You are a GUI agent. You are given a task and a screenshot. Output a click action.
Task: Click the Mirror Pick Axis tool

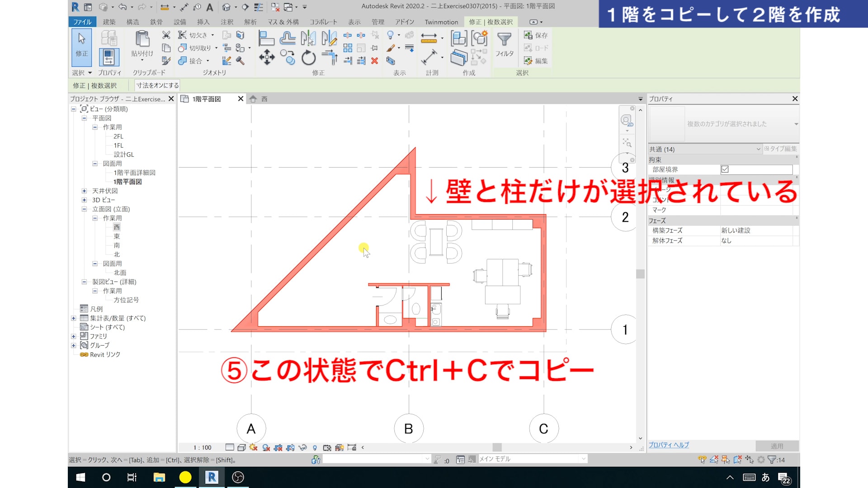point(308,38)
